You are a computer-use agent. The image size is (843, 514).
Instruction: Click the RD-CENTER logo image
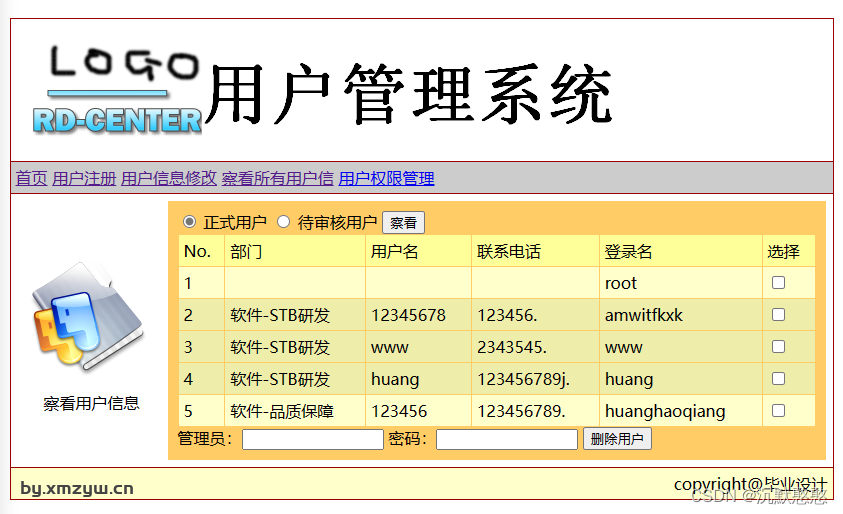[117, 90]
